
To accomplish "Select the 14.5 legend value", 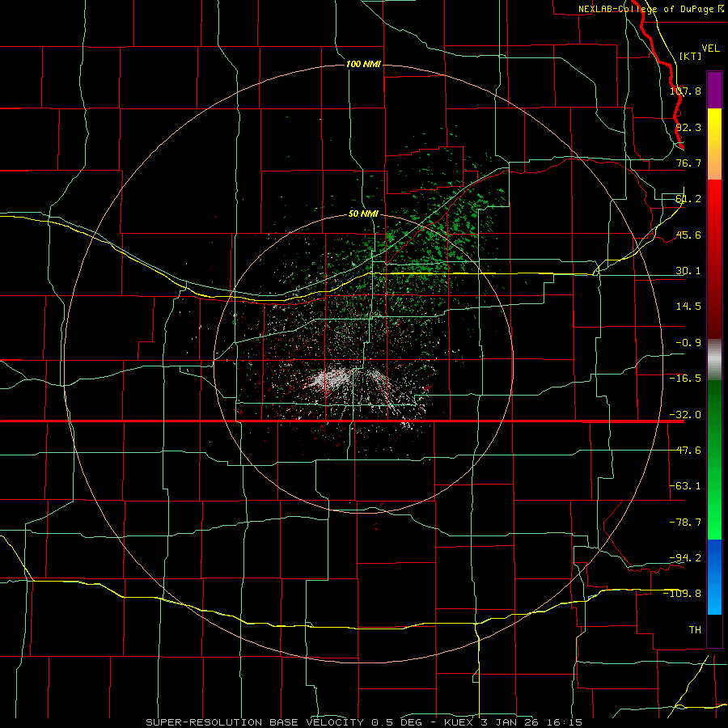I will coord(688,307).
